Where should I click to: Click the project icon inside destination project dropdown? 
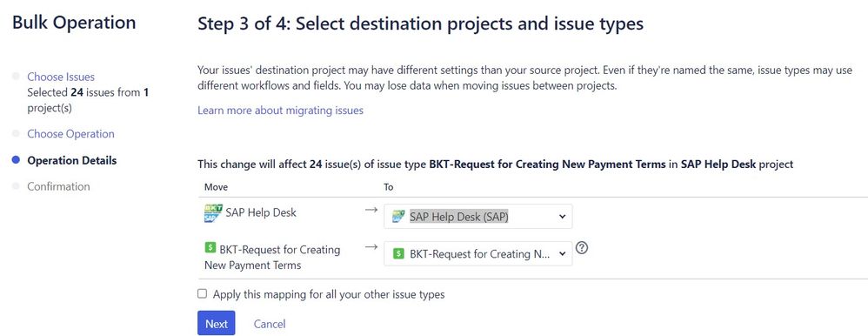pos(398,217)
